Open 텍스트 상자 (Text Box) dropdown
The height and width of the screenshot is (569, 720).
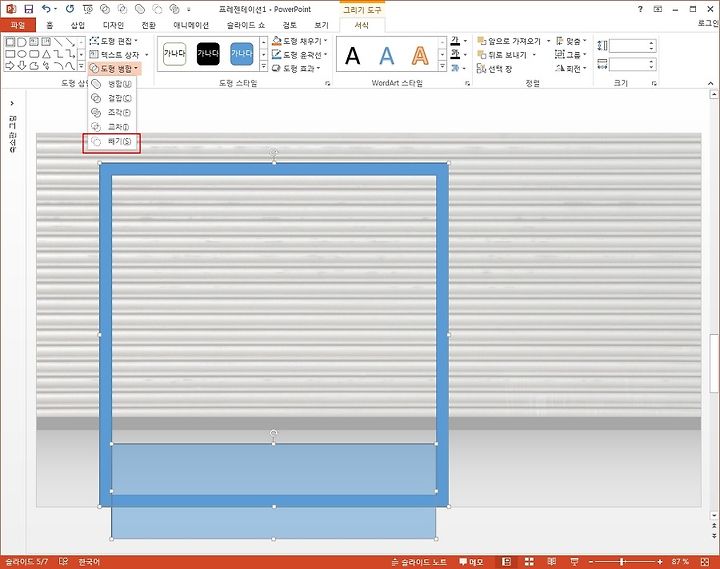coord(118,55)
